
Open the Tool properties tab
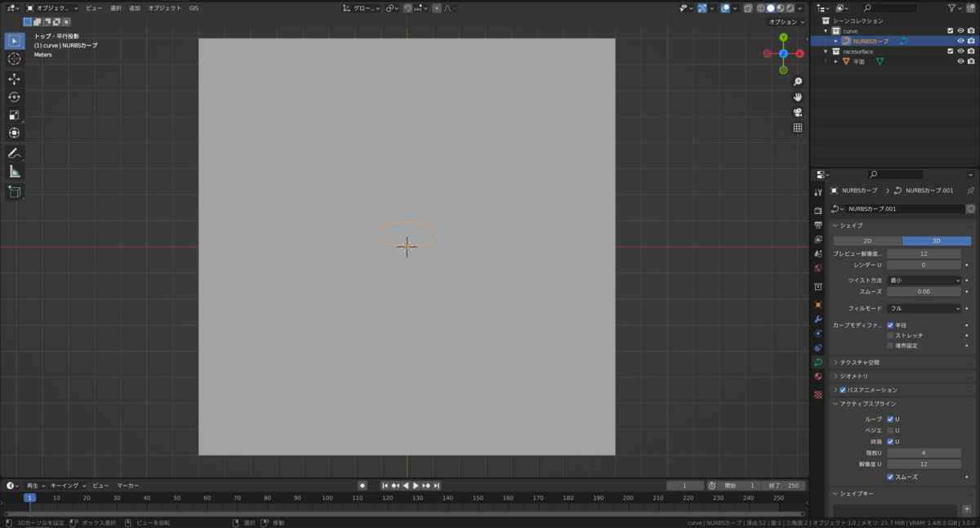tap(818, 193)
